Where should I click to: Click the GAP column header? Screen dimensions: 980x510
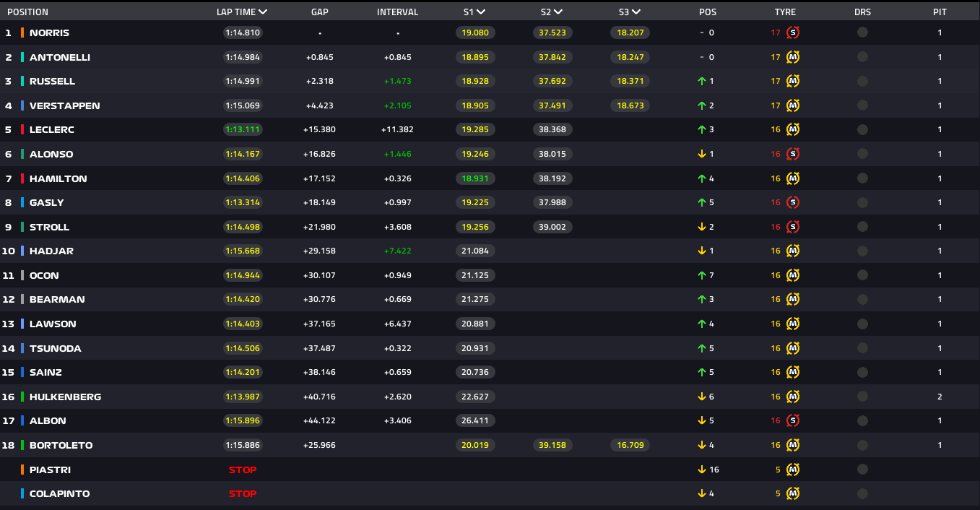319,12
